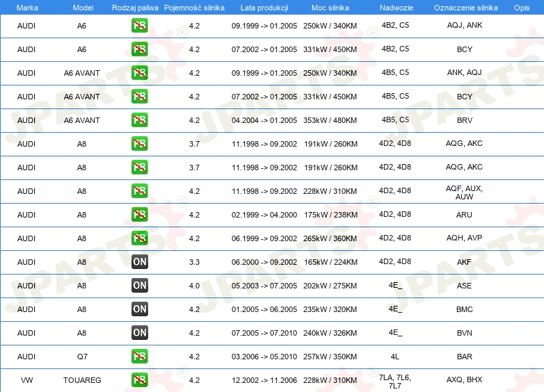
Task: Click the VW brand cell
Action: 26,380
